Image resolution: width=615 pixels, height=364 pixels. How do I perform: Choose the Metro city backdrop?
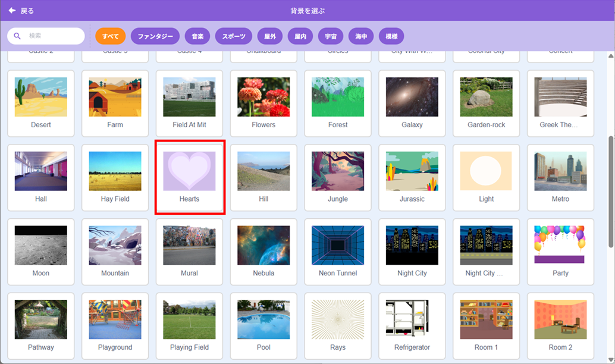coord(560,177)
